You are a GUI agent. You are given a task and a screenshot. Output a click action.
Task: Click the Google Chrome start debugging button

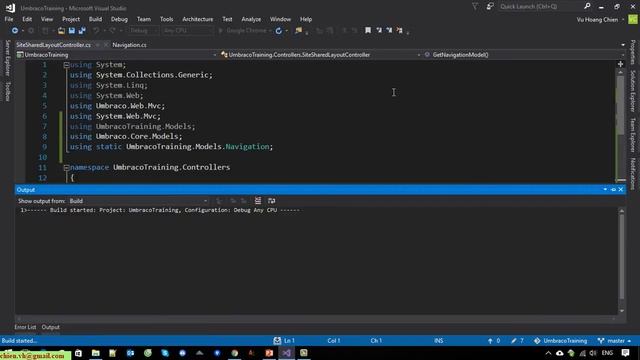coord(245,31)
